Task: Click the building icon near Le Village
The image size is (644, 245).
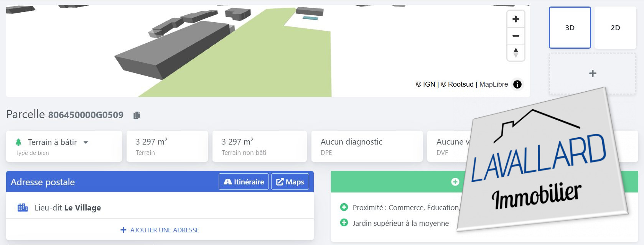Action: coord(23,208)
